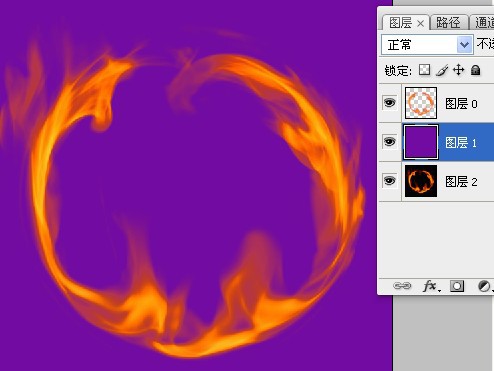
Task: Close the 图层 tab with its x
Action: (x=421, y=24)
